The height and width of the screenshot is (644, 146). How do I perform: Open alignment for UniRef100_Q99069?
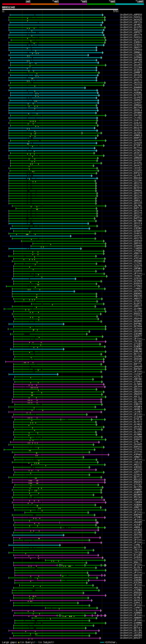point(131,241)
